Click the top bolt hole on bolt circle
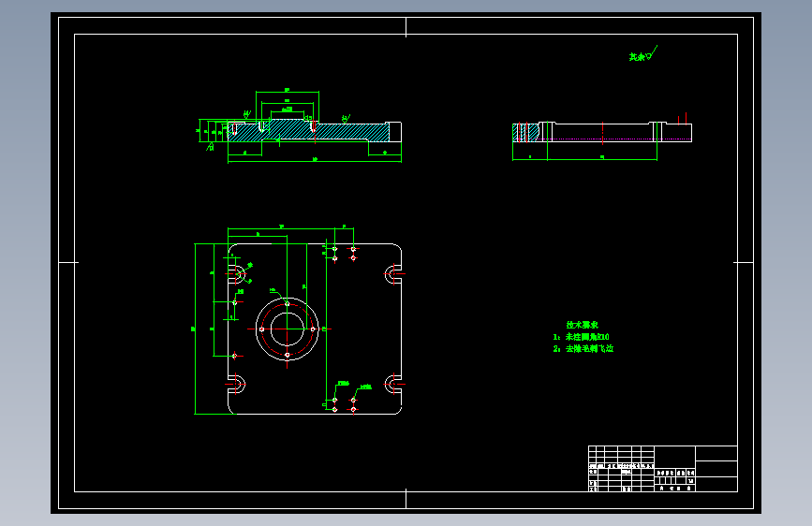The height and width of the screenshot is (526, 812). tap(287, 304)
